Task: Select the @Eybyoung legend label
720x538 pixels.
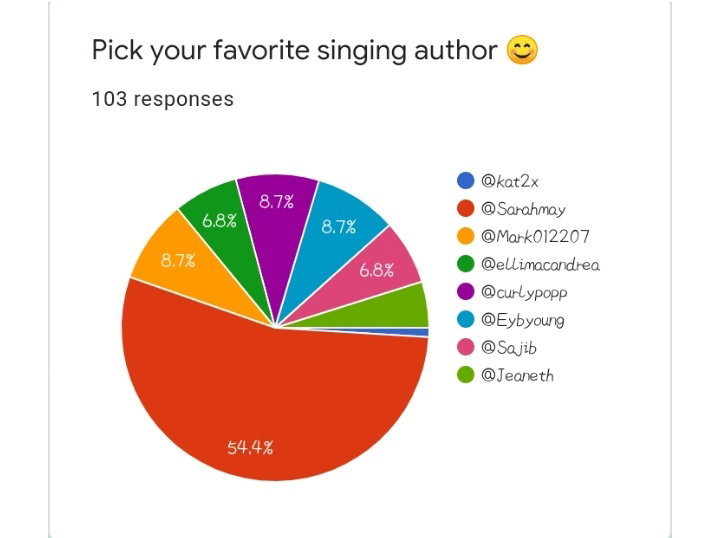Action: tap(523, 320)
